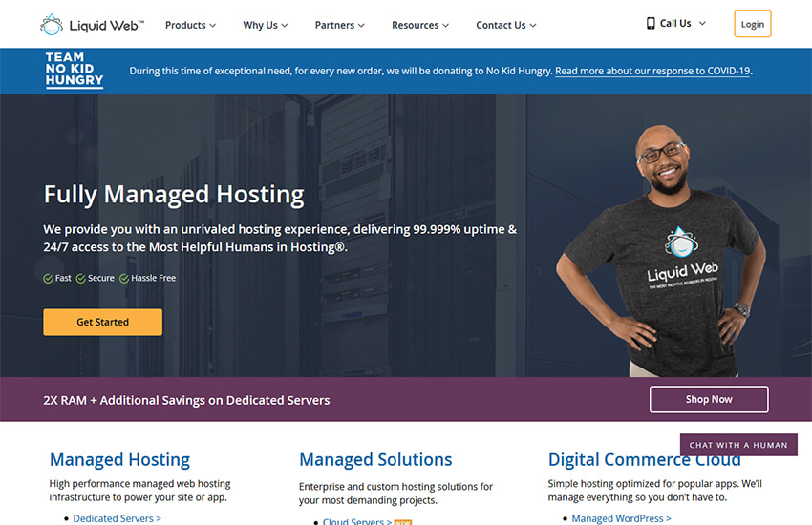
Task: Click the green check icon beside Secure
Action: coord(81,279)
